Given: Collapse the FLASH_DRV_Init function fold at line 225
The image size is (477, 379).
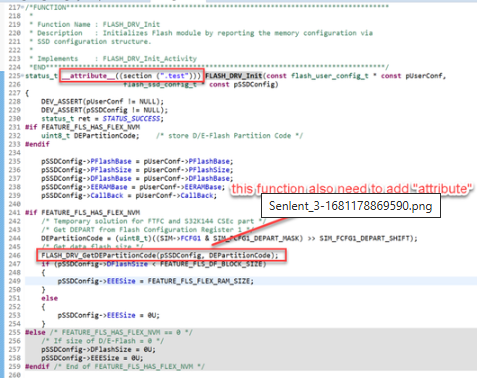Looking at the screenshot, I should [x=22, y=76].
